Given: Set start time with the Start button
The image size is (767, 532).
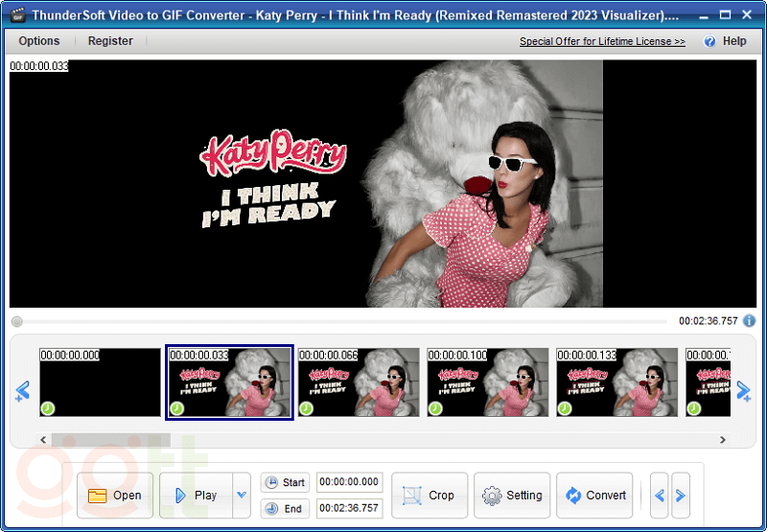Looking at the screenshot, I should point(285,482).
